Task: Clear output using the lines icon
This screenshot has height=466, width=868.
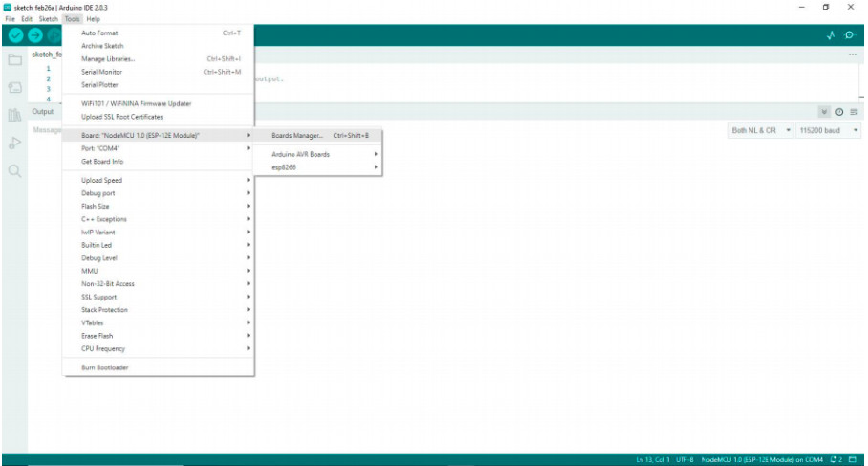Action: 855,112
